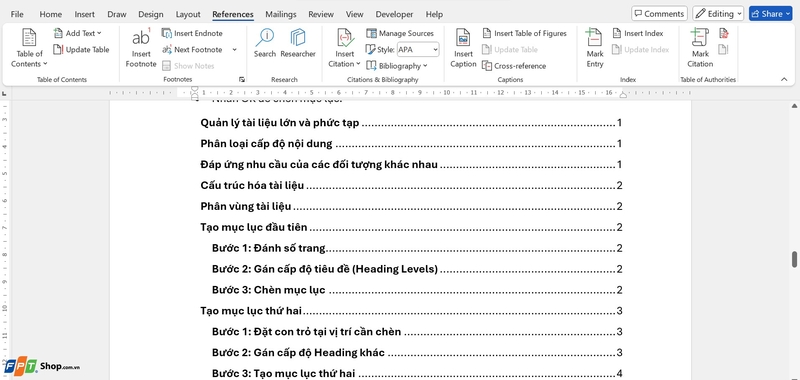Image resolution: width=800 pixels, height=380 pixels.
Task: Click Update Table in Captions group
Action: coord(510,49)
